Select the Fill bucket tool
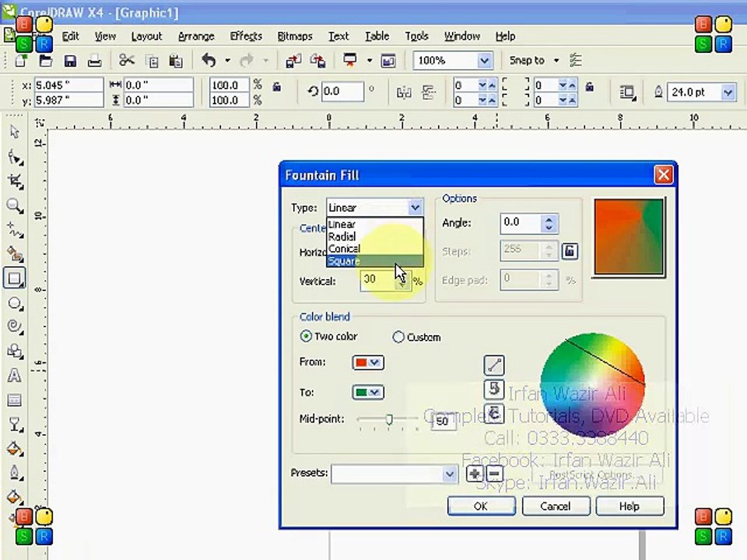Viewport: 747px width, 560px height. [15, 497]
